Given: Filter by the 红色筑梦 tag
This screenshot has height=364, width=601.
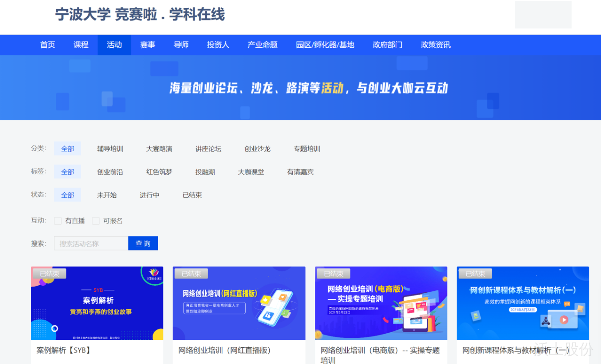Looking at the screenshot, I should tap(159, 172).
